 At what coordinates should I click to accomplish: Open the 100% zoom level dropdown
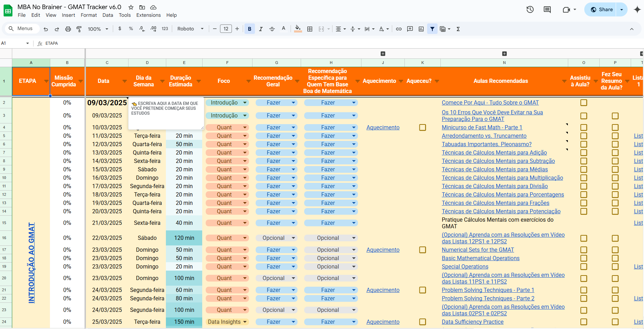point(98,29)
